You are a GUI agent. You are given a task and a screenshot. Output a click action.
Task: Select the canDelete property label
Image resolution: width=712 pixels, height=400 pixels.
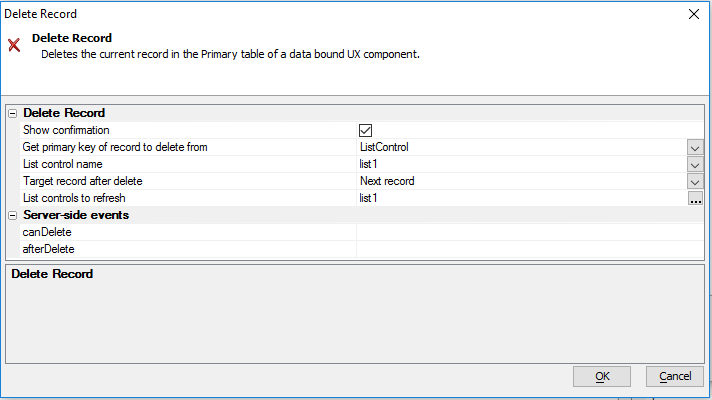point(47,232)
